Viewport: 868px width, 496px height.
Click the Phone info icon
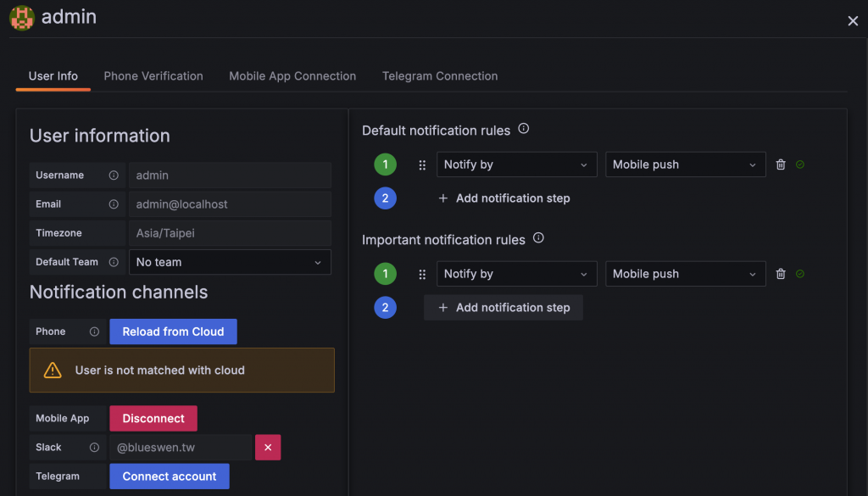(95, 332)
